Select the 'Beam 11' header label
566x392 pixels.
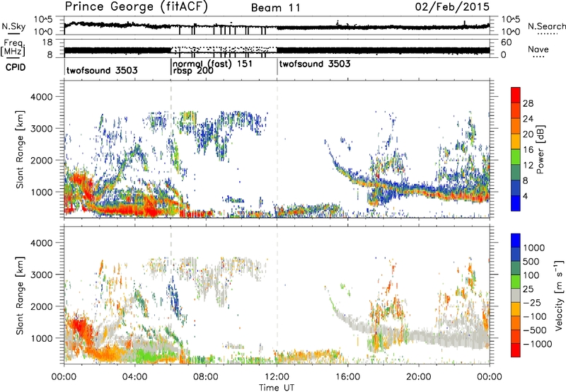(276, 8)
